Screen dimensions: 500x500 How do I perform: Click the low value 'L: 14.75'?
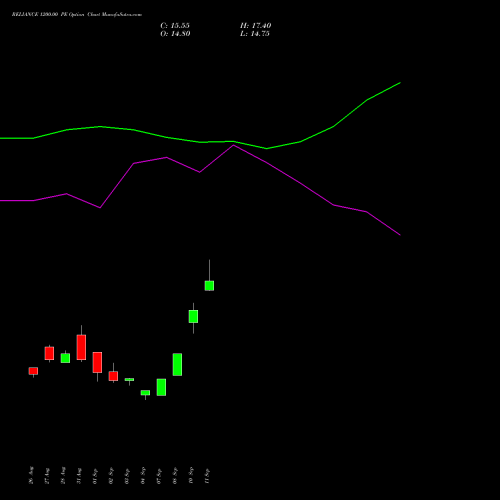(255, 34)
